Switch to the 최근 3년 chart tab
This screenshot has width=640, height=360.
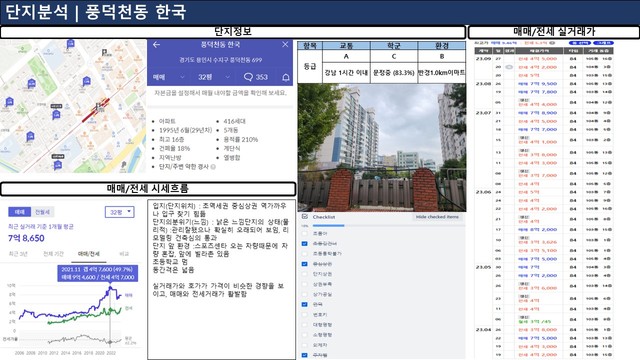click(x=18, y=254)
